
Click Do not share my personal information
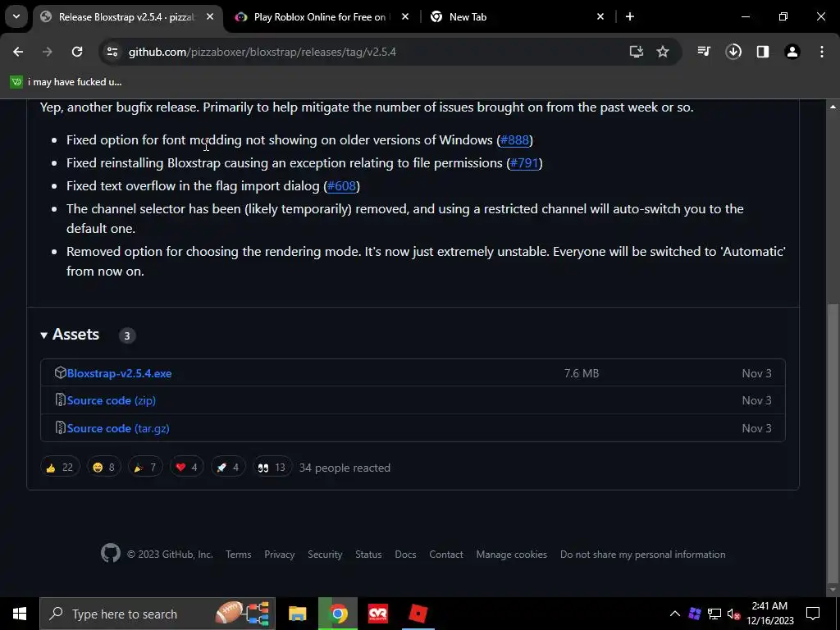point(643,555)
